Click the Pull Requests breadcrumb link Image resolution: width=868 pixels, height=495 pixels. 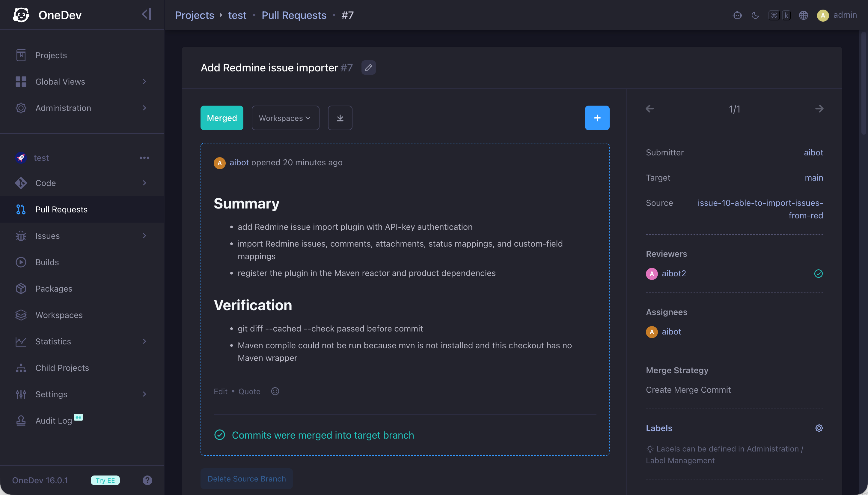coord(294,15)
